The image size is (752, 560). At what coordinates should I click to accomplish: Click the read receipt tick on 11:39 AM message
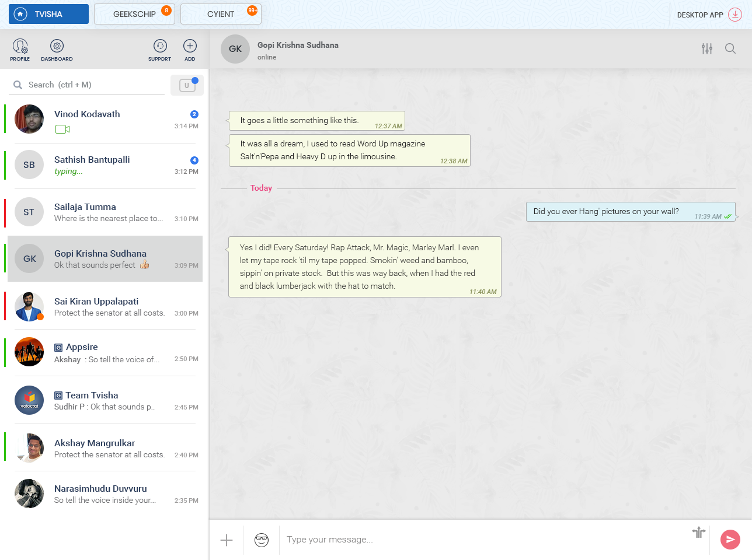point(727,216)
